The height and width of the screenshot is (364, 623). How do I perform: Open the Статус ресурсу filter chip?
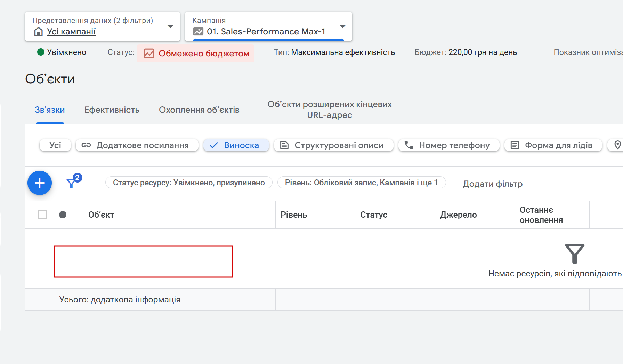(189, 183)
